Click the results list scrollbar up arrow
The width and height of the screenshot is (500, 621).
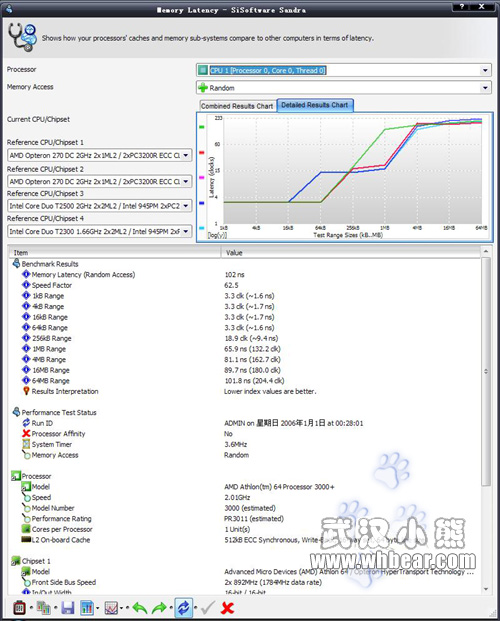tap(486, 251)
